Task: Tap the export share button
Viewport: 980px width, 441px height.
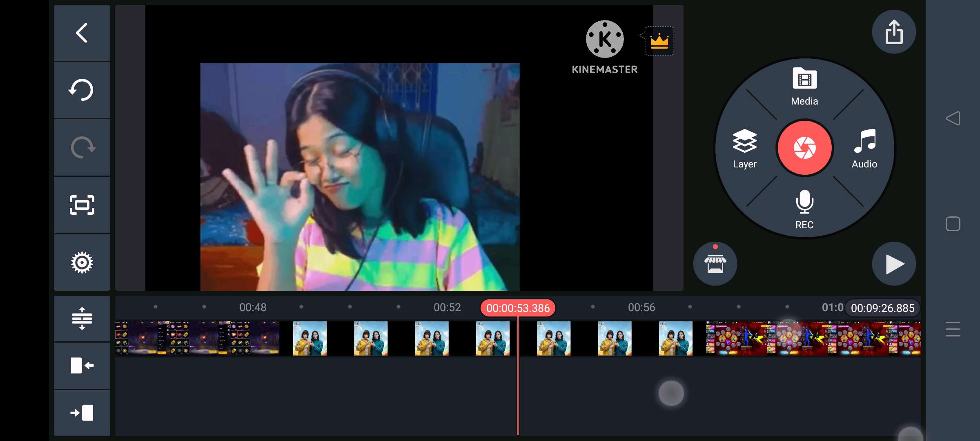Action: (x=894, y=32)
